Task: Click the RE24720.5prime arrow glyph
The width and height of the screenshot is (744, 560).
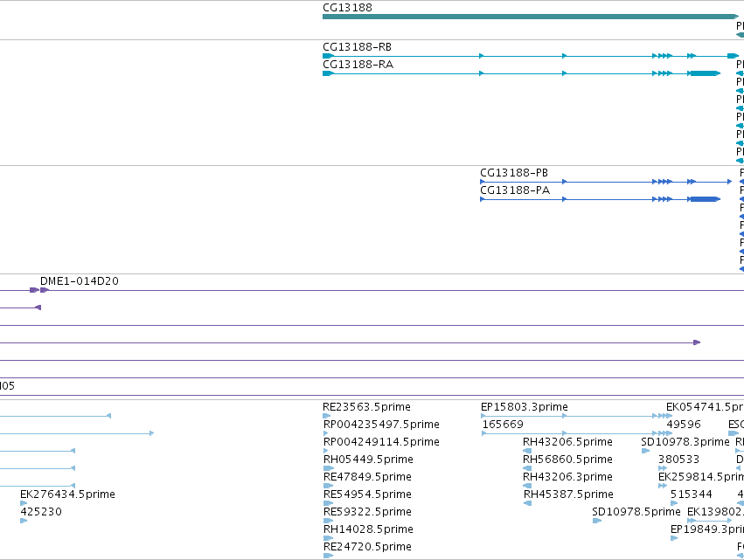Action: (329, 556)
